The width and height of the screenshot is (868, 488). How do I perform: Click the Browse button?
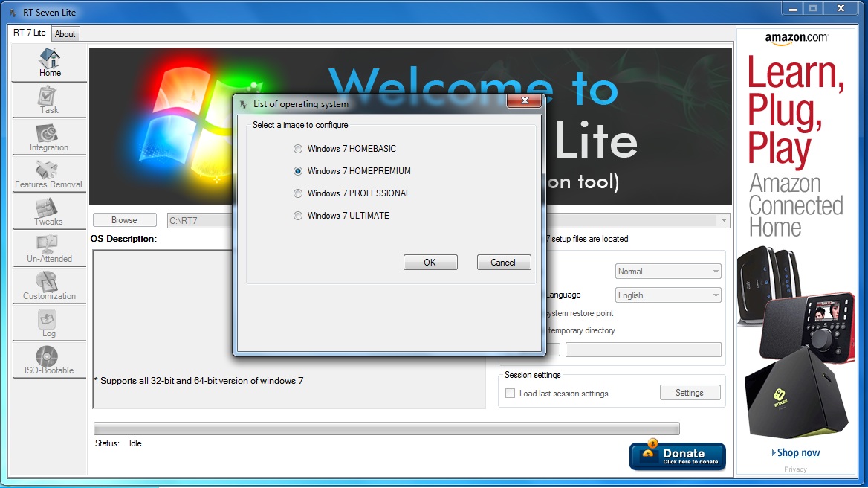tap(125, 220)
